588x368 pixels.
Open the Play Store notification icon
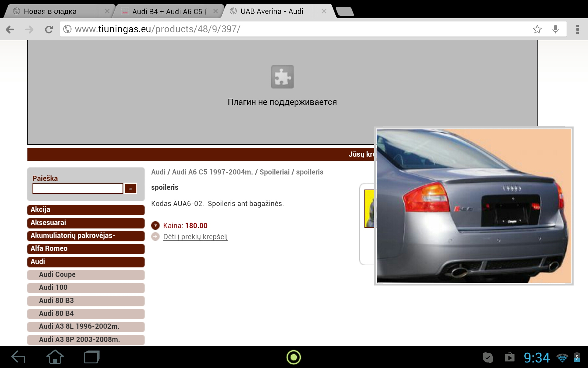click(x=510, y=357)
